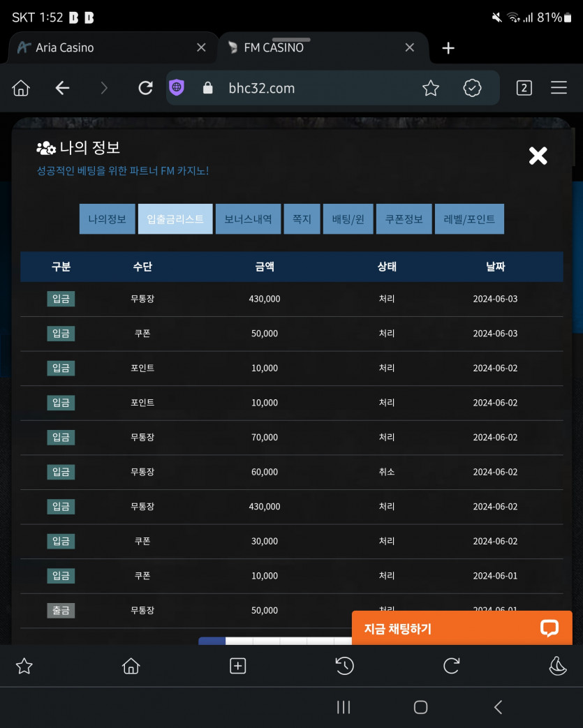This screenshot has width=583, height=728.
Task: Click the 수단 column header
Action: pos(142,267)
